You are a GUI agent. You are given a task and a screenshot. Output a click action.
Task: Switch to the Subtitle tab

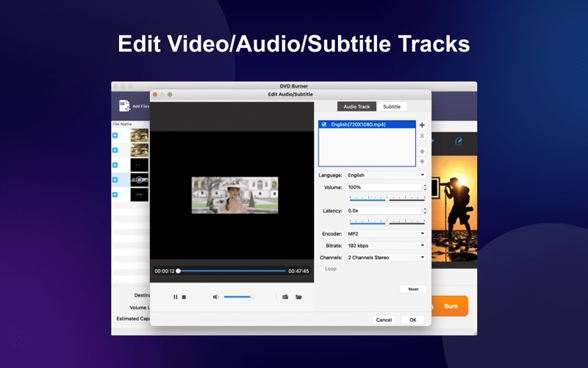coord(392,107)
